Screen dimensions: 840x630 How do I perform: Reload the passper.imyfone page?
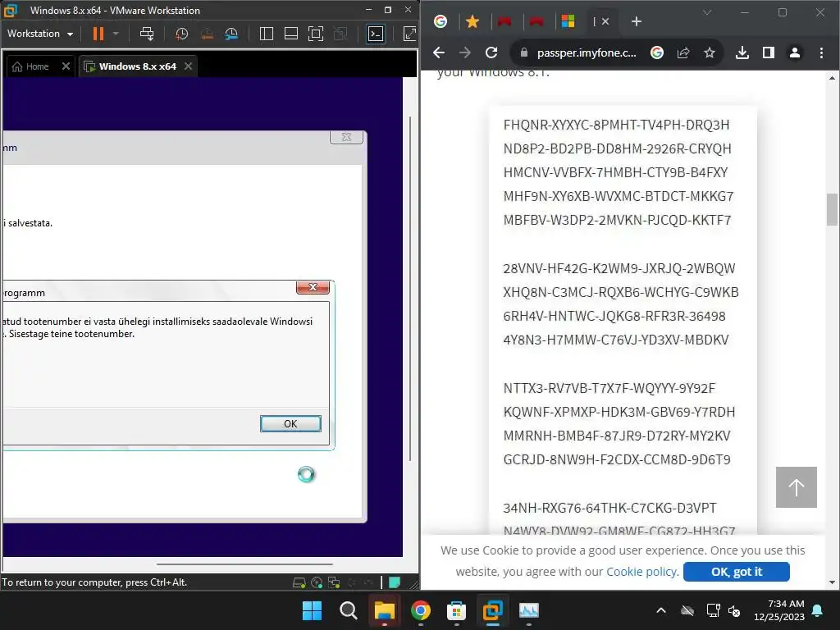pos(491,52)
